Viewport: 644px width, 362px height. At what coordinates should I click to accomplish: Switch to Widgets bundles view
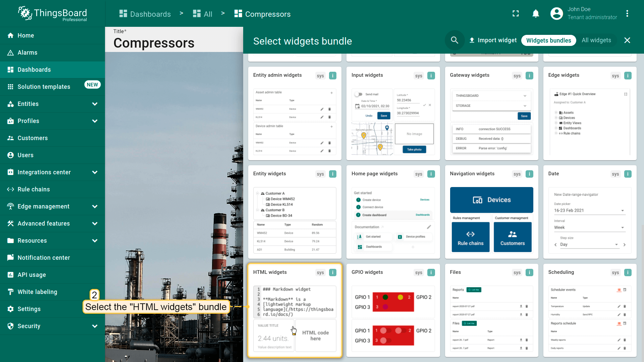[548, 41]
